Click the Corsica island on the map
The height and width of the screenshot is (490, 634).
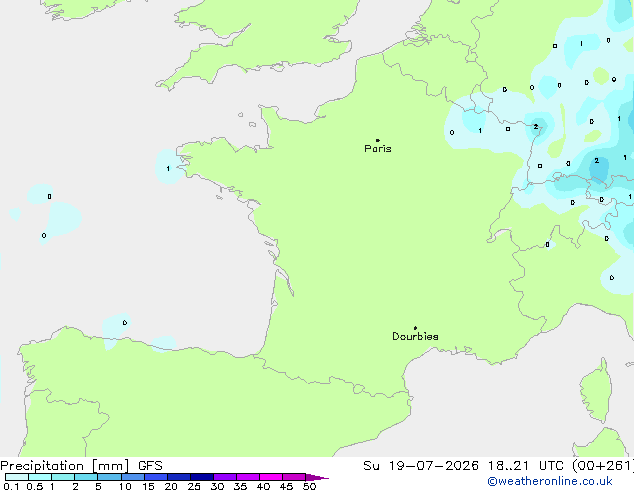coord(596,391)
